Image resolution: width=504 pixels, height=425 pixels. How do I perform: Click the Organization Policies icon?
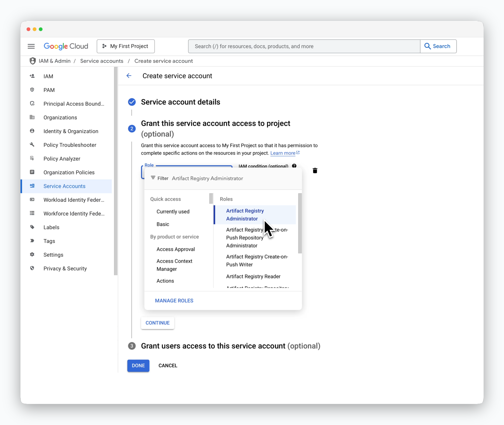tap(32, 172)
